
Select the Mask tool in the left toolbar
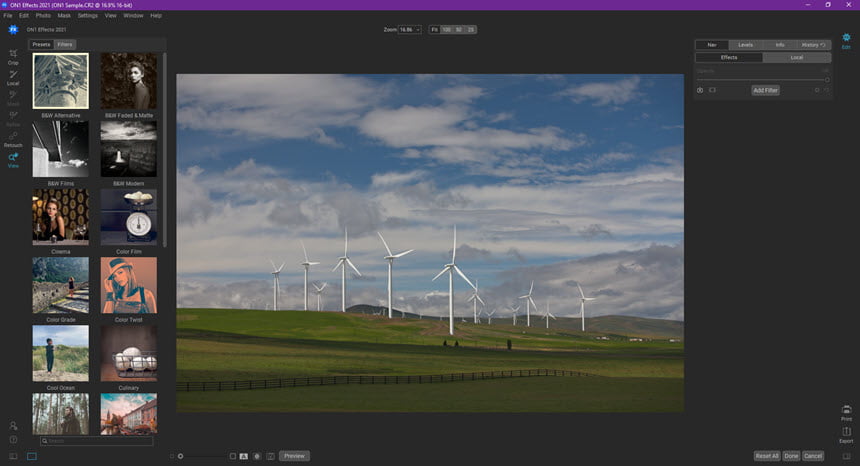[x=13, y=98]
